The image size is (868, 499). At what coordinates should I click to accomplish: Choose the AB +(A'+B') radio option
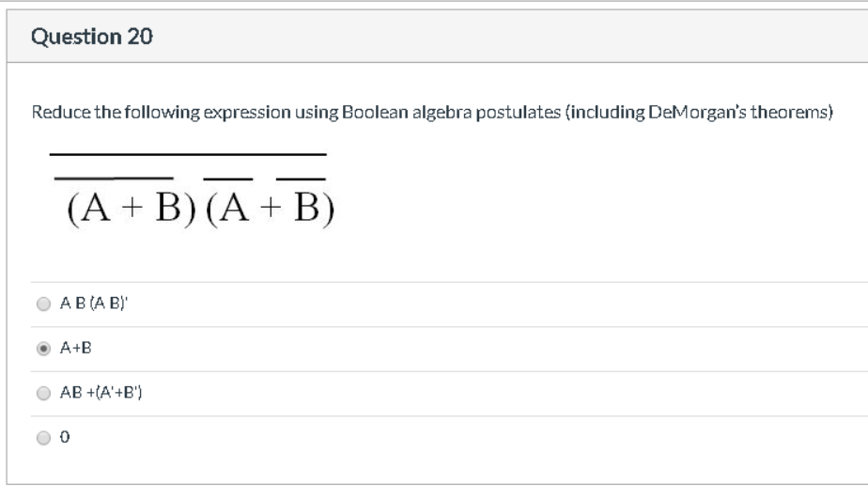pyautogui.click(x=43, y=393)
